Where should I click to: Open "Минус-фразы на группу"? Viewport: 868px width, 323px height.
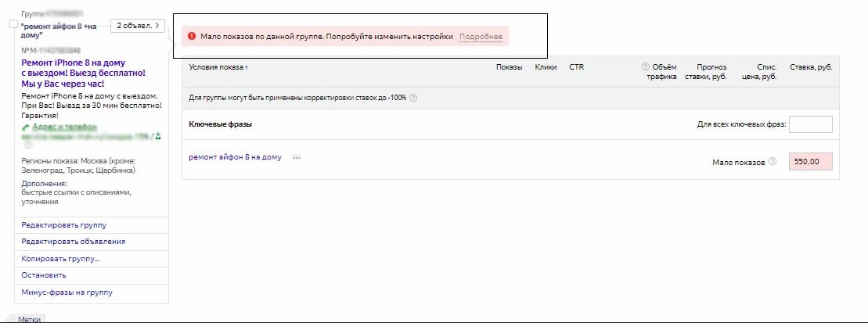point(67,292)
